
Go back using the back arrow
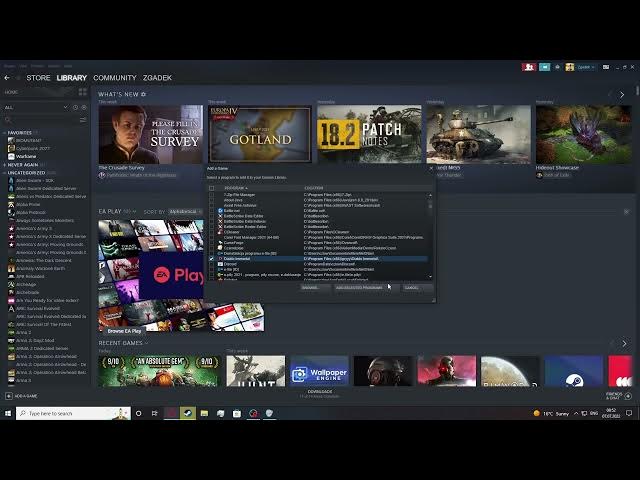[x=7, y=78]
